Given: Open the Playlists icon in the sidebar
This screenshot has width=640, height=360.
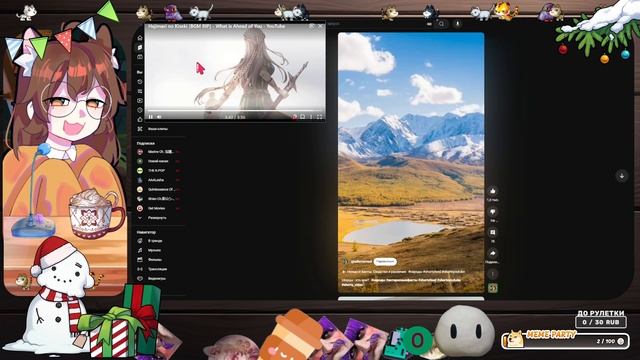Looking at the screenshot, I should point(140,91).
